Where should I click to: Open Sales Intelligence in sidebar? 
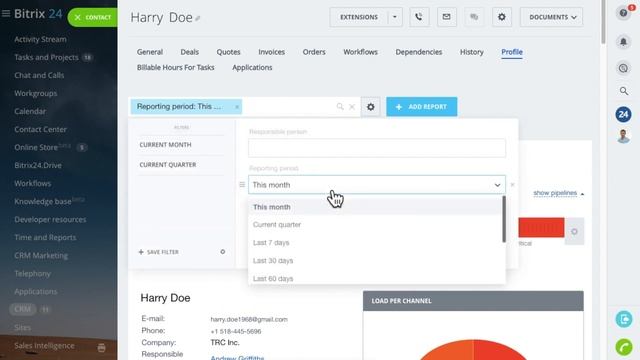click(x=44, y=346)
